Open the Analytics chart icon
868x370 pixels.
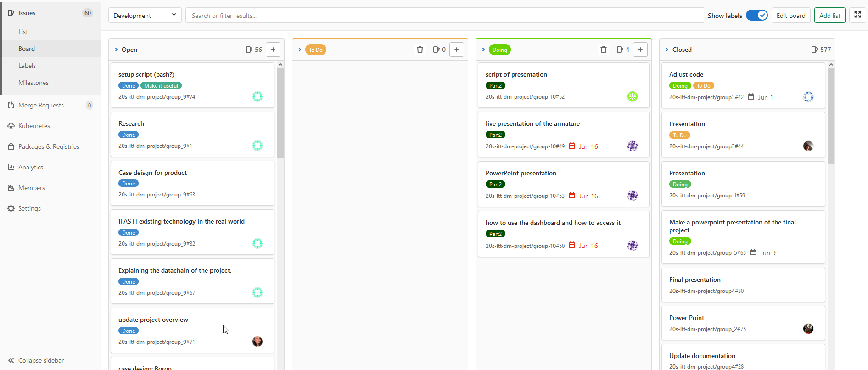(x=11, y=167)
